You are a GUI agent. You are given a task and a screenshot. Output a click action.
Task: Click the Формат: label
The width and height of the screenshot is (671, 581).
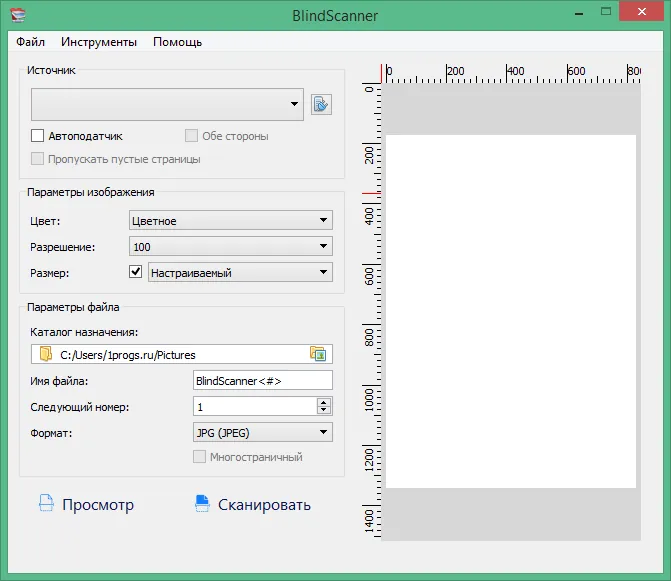[51, 433]
